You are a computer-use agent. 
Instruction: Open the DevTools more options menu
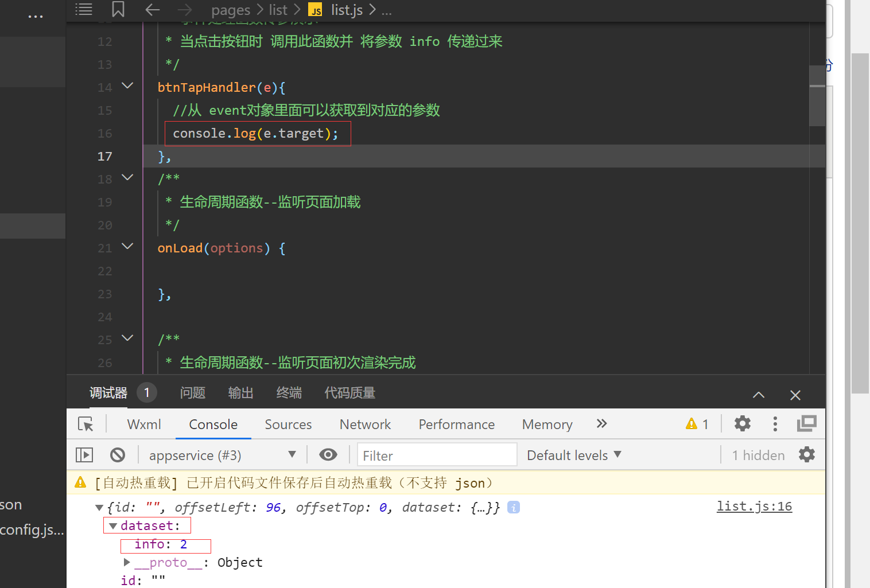[x=775, y=424]
